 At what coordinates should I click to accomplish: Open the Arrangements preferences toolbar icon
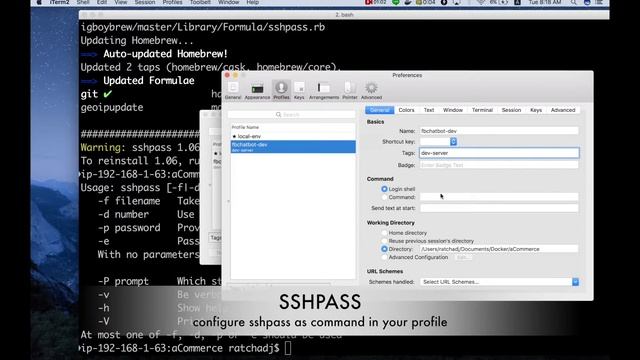point(324,90)
